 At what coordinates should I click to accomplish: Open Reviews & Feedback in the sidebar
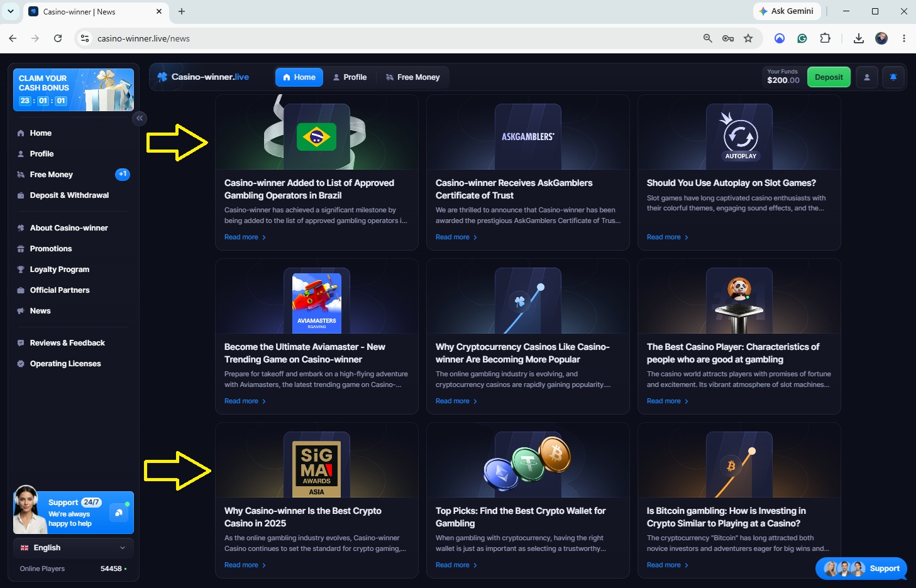(74, 343)
